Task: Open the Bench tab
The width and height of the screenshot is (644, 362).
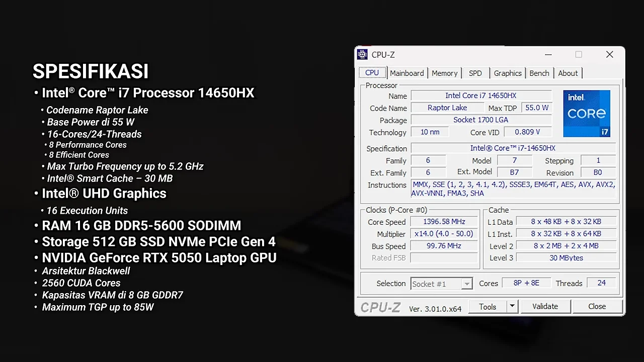Action: (539, 73)
